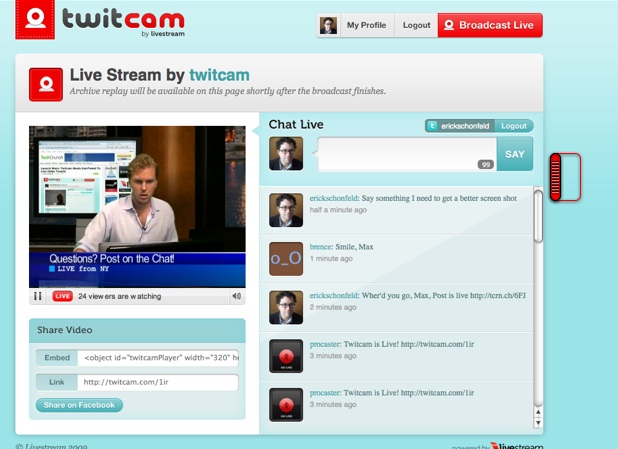
Task: Share on Facebook
Action: (79, 405)
